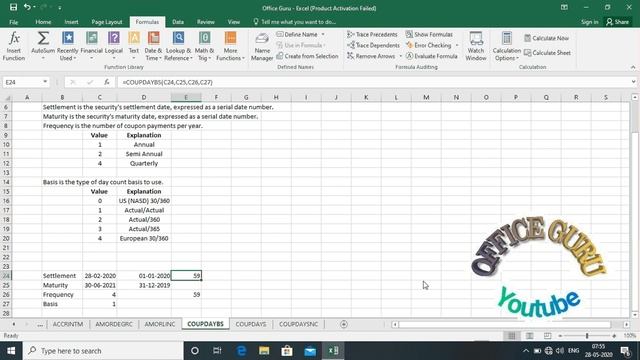Screen dimensions: 640x360
Task: Click Trace Dependents
Action: [373, 45]
